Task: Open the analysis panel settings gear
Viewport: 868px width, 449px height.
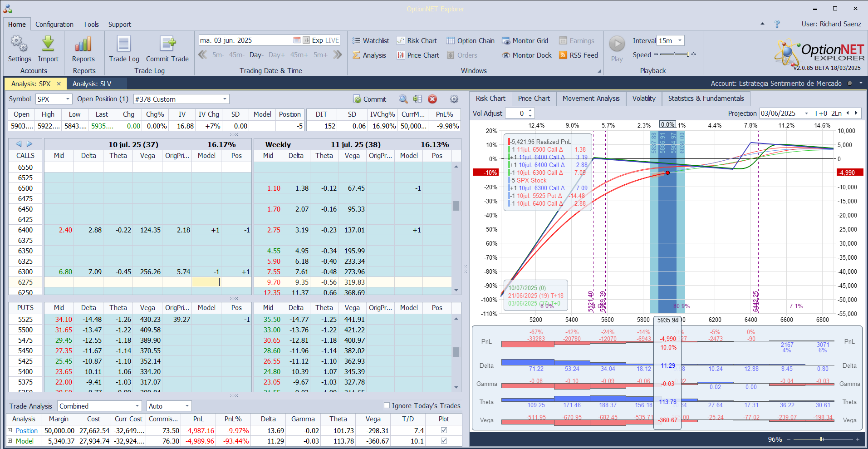Action: pyautogui.click(x=454, y=99)
